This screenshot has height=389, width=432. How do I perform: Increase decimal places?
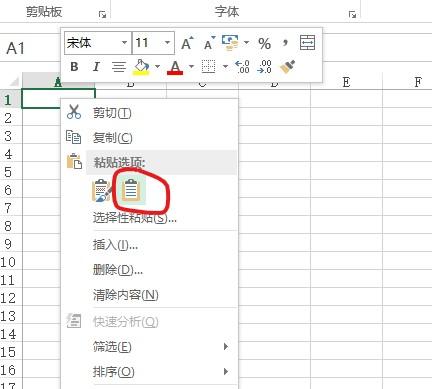pyautogui.click(x=243, y=67)
